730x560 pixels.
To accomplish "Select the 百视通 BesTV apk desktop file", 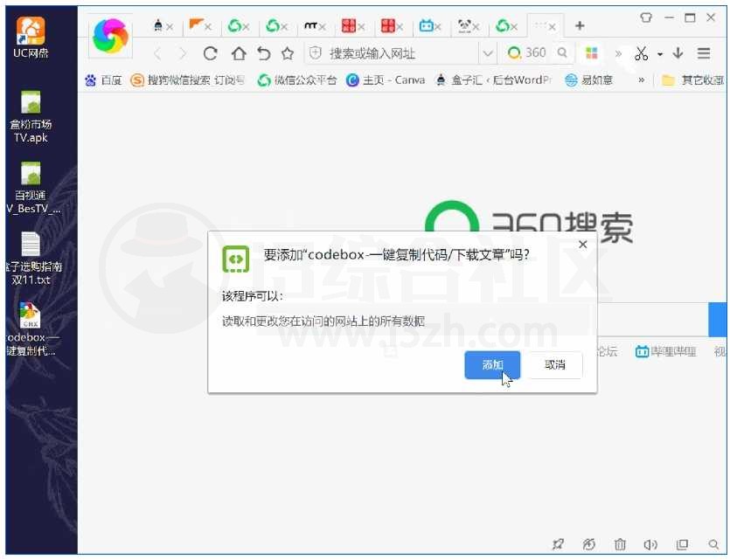I will [31, 188].
